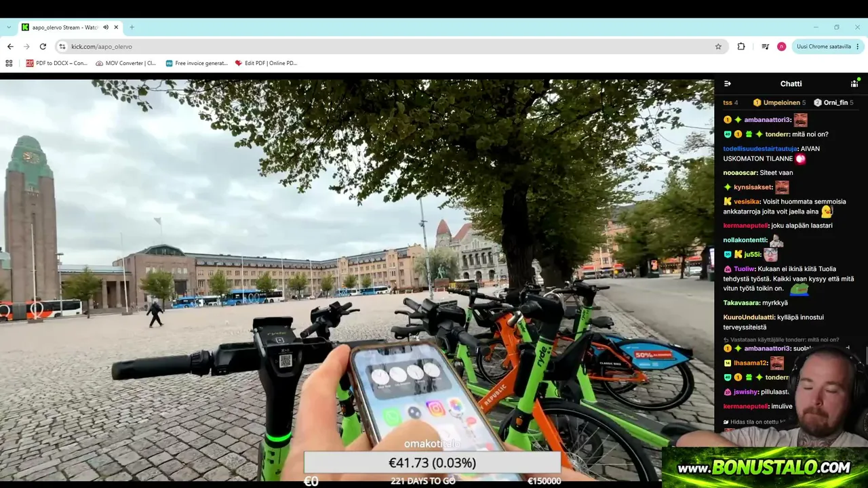Collapse the chat panel with the arrow icon

click(x=728, y=84)
